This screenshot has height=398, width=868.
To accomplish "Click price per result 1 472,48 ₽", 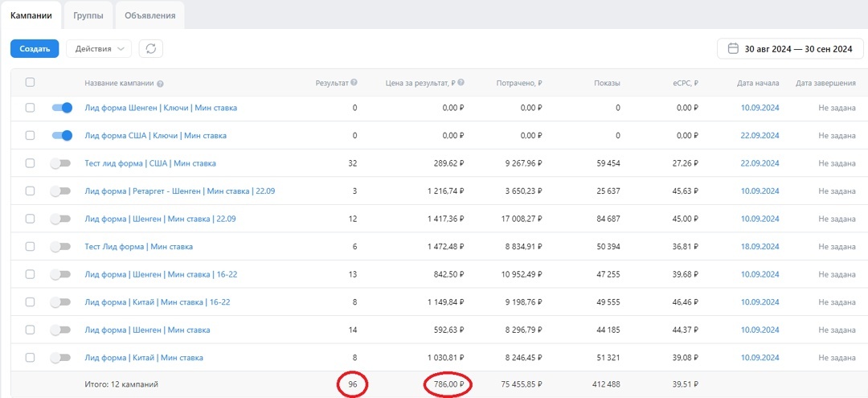I will (445, 246).
